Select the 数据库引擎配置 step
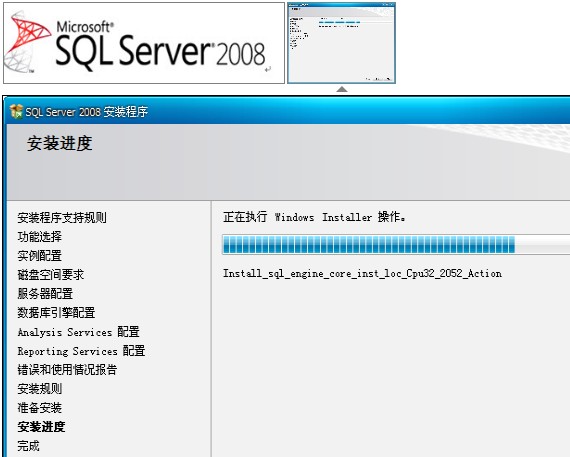 click(x=56, y=313)
